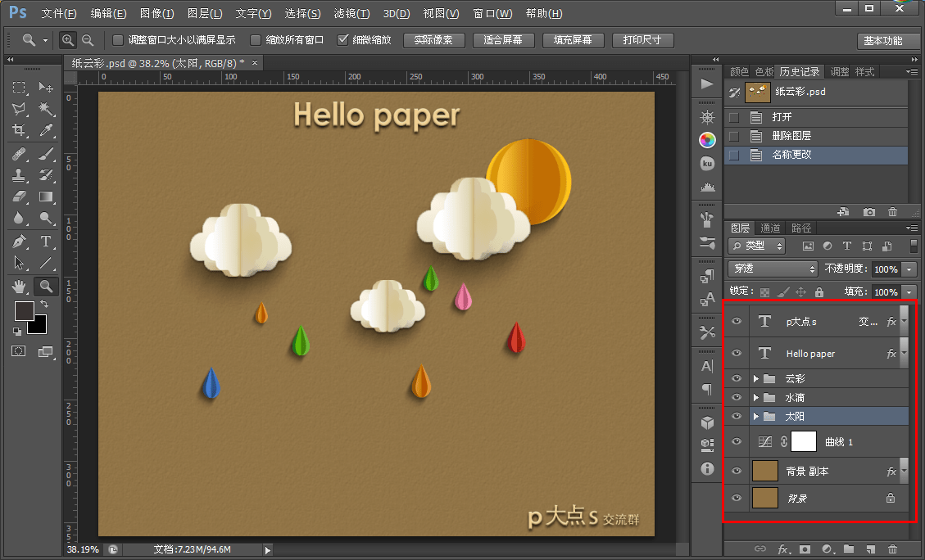Select the Blur tool
The image size is (925, 560).
click(x=19, y=218)
